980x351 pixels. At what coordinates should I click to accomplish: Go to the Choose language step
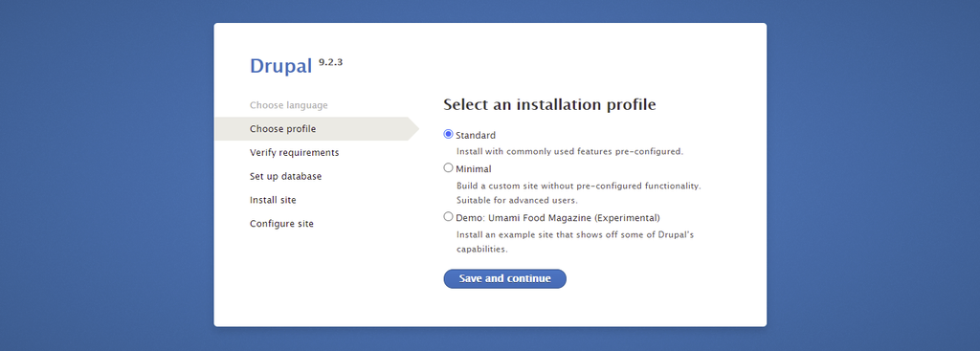289,105
